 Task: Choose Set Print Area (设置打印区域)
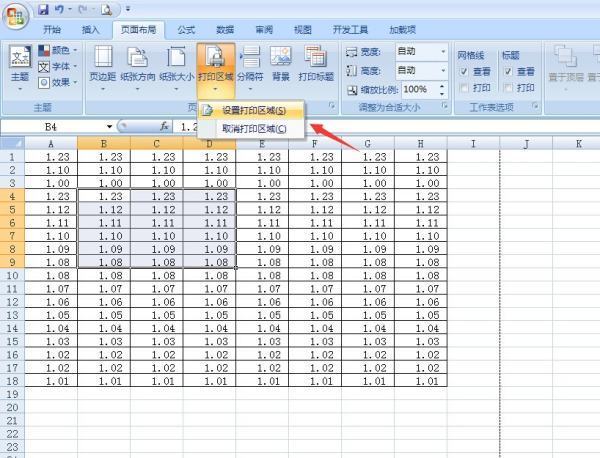click(x=251, y=111)
